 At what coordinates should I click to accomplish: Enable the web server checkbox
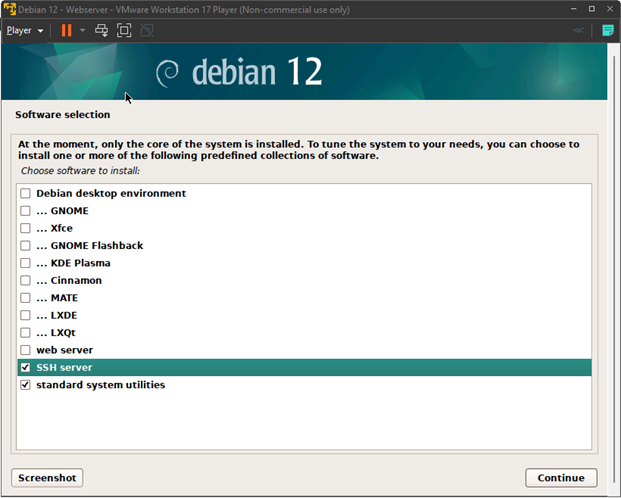[25, 350]
